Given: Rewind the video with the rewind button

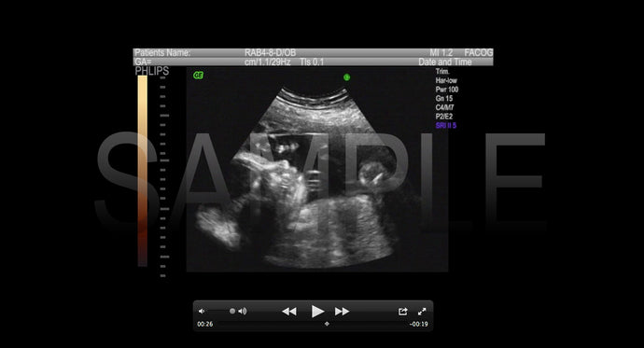Looking at the screenshot, I should pos(289,312).
